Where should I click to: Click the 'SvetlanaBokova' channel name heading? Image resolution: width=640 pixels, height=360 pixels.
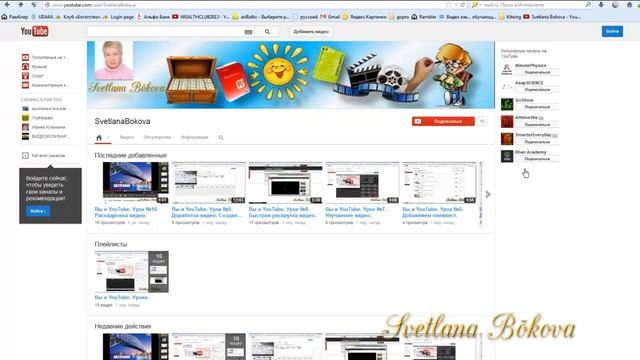click(x=122, y=121)
